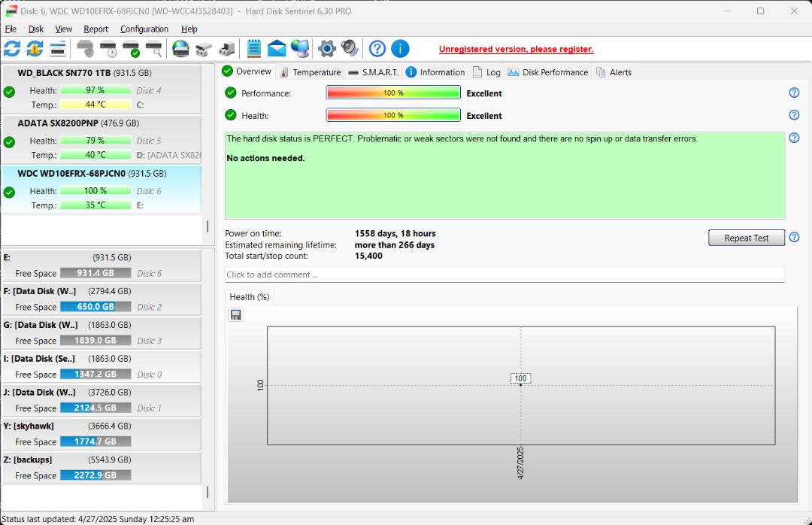
Task: Open the Configuration menu
Action: (x=144, y=29)
